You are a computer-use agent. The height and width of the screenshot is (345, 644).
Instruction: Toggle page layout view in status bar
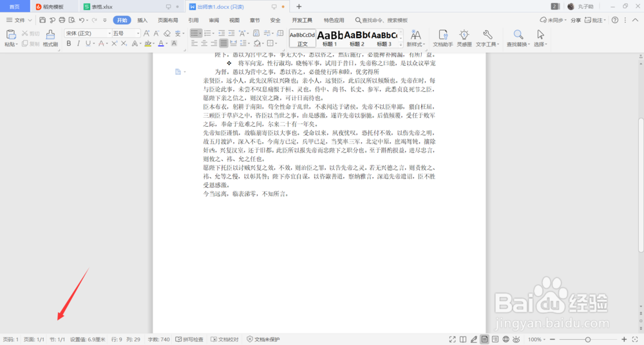click(484, 339)
